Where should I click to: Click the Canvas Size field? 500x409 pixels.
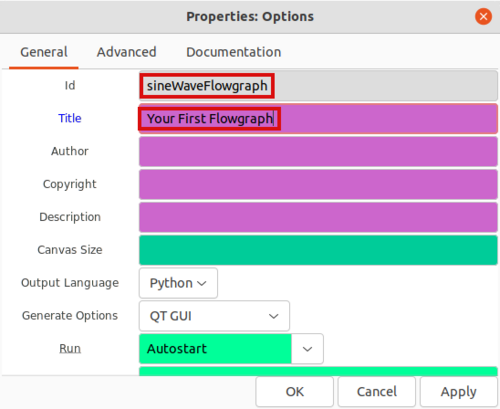318,250
